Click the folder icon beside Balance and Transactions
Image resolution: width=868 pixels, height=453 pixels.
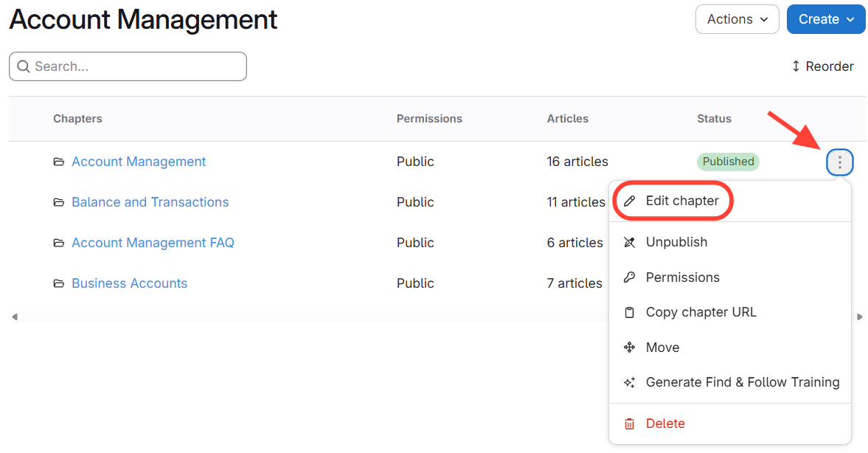click(x=59, y=202)
